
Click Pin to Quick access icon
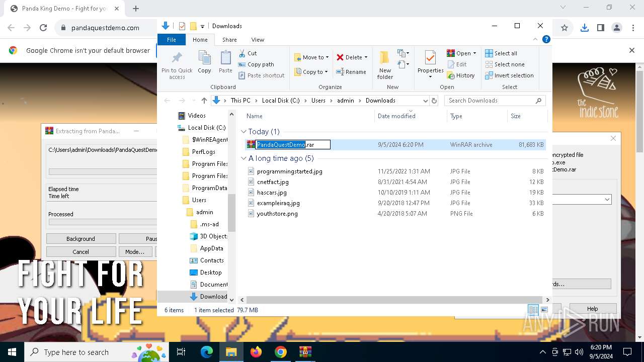[177, 57]
